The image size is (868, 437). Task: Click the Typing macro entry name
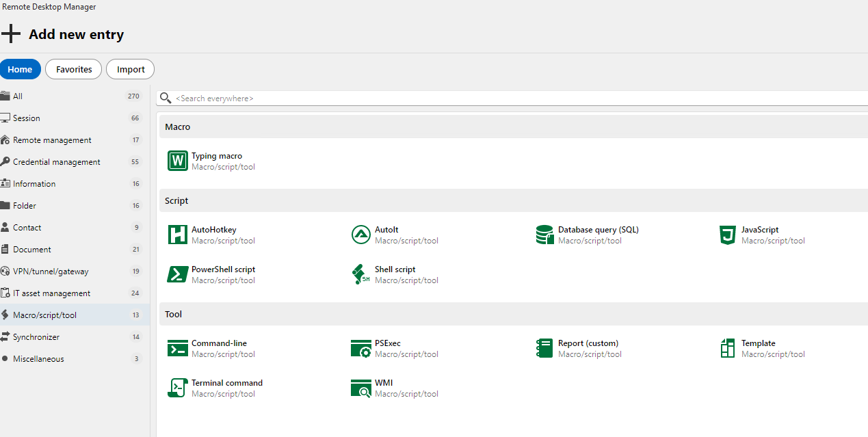(x=217, y=156)
